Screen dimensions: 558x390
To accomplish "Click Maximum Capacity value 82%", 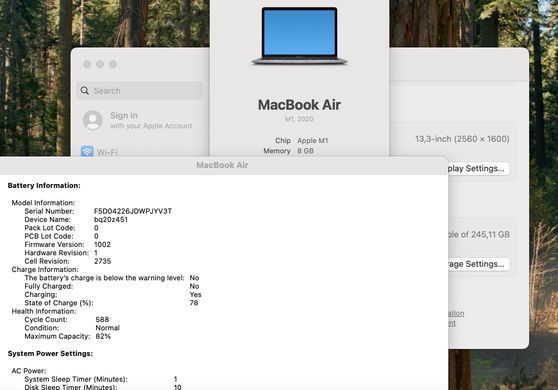I will coord(103,336).
